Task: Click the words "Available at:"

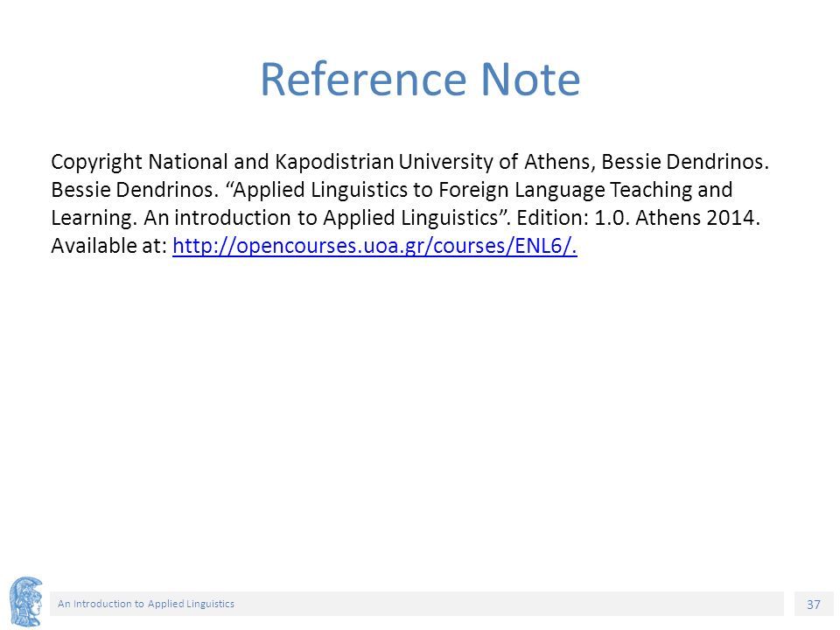Action: pos(109,246)
